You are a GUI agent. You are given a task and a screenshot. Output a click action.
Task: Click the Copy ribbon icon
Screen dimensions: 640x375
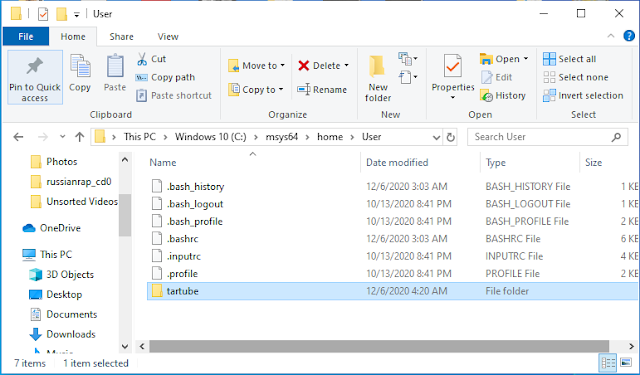(80, 66)
